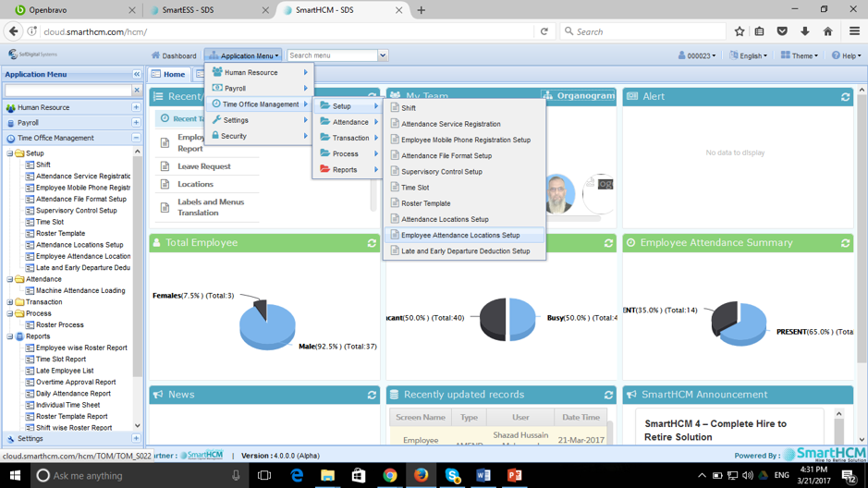Open the English language dropdown
The width and height of the screenshot is (868, 488).
[x=749, y=55]
